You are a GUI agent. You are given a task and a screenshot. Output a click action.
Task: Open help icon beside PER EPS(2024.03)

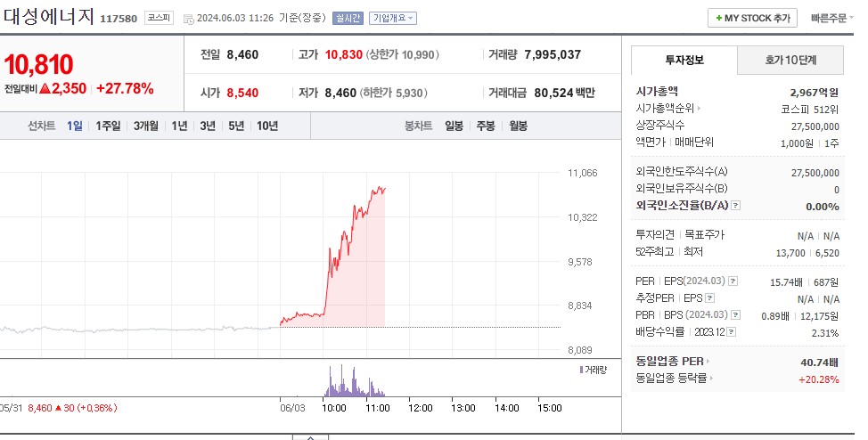tap(733, 281)
